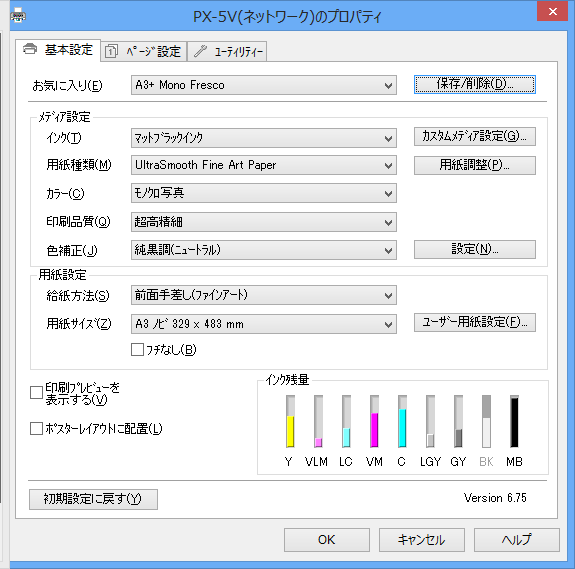Click the yellow Y ink level bar
This screenshot has height=569, width=575.
pyautogui.click(x=290, y=421)
